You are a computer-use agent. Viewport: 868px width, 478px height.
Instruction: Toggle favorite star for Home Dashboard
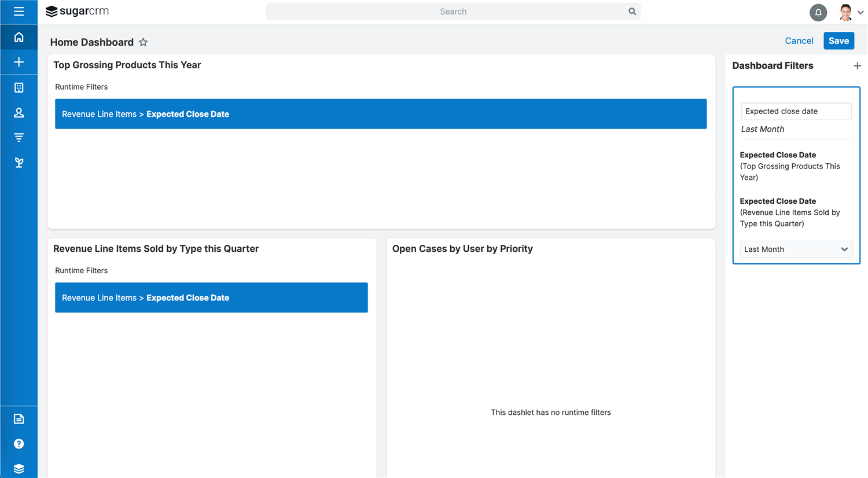143,42
